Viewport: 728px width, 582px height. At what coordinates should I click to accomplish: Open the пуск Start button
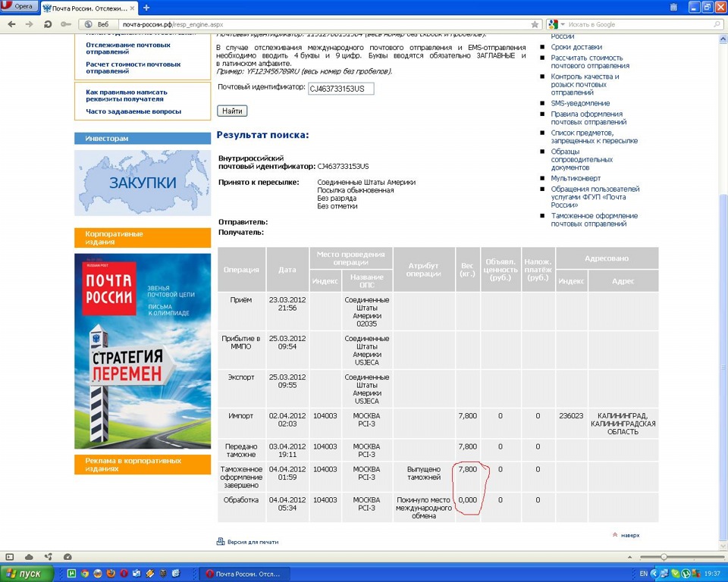click(27, 574)
